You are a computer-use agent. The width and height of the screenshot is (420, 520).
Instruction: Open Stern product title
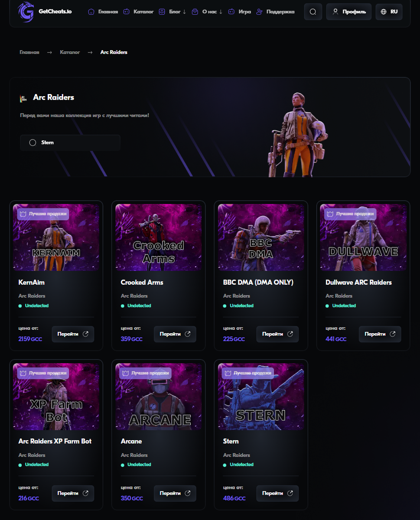[231, 442]
